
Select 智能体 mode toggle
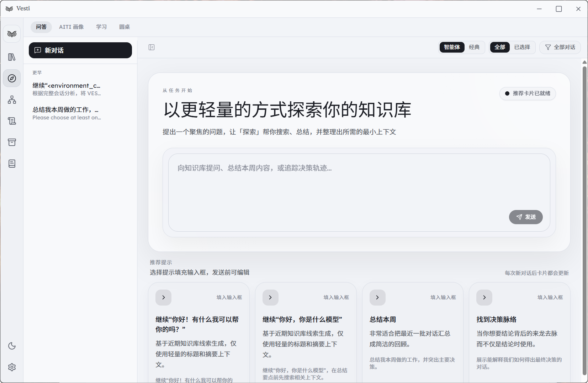452,47
